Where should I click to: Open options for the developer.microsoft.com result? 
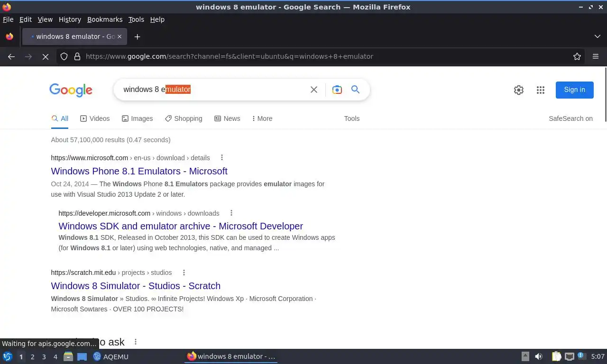tap(231, 213)
